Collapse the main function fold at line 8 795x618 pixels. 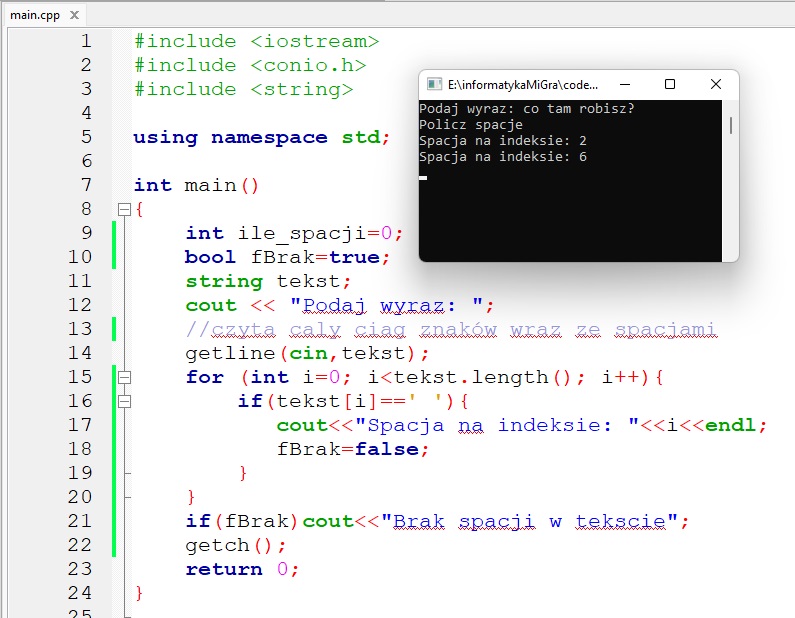pos(124,209)
